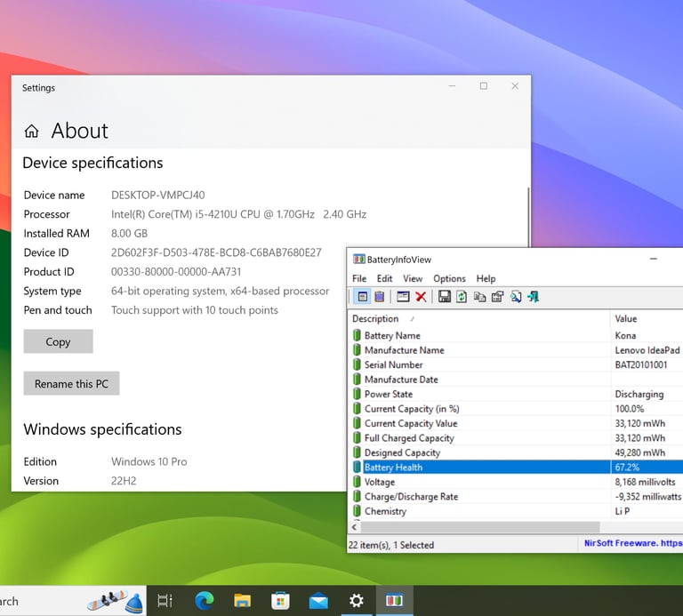Click the Intel Core i5-4210U processor text
The width and height of the screenshot is (683, 616).
(x=238, y=214)
